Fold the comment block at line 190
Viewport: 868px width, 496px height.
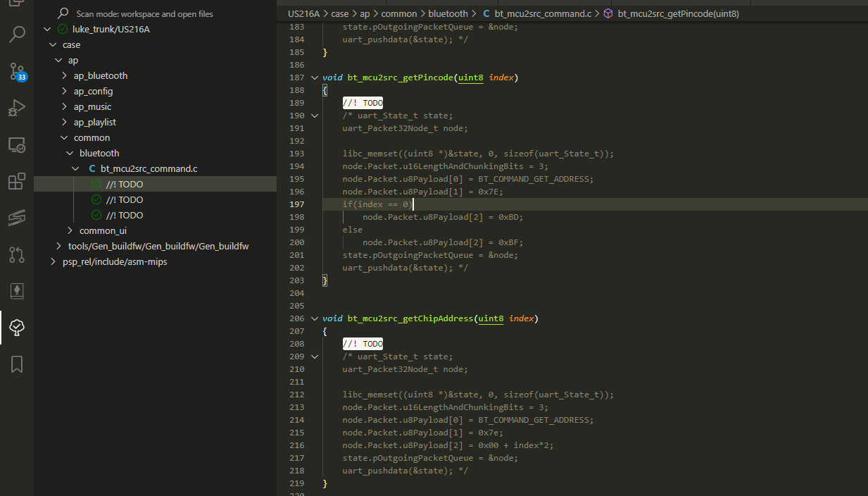[315, 116]
